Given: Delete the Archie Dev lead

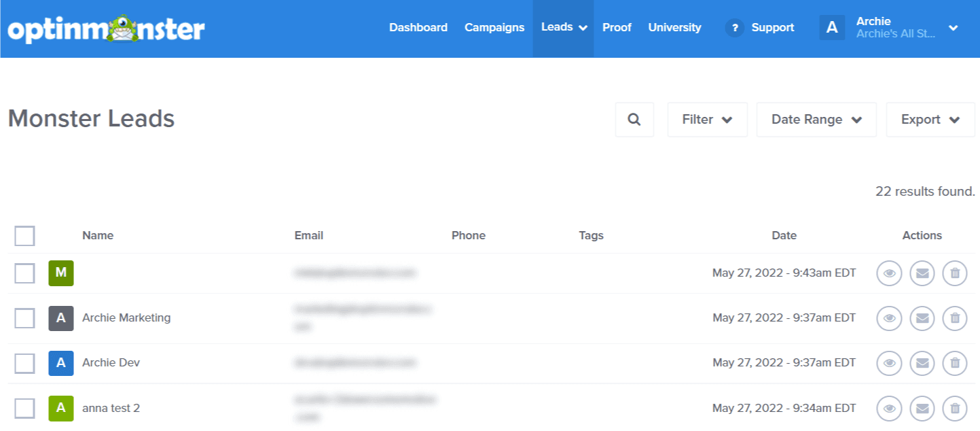Looking at the screenshot, I should coord(954,362).
